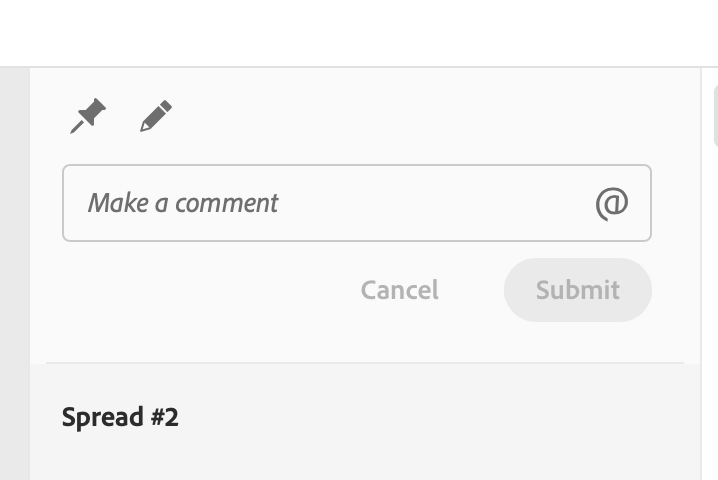Click the scrollbar at the right edge
The width and height of the screenshot is (718, 480).
[x=714, y=116]
